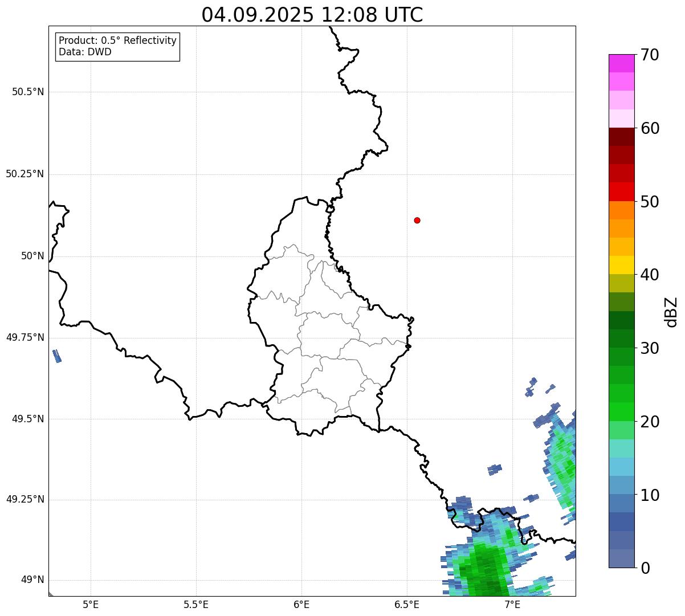Viewport: 685px width, 616px height.
Task: Click the 50.5°N latitude label
Action: [x=28, y=92]
